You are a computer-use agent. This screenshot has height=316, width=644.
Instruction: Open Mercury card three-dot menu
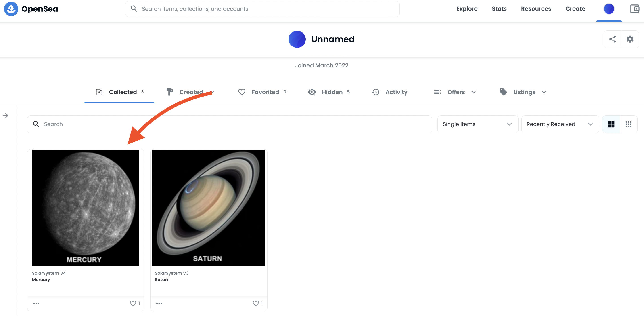36,303
